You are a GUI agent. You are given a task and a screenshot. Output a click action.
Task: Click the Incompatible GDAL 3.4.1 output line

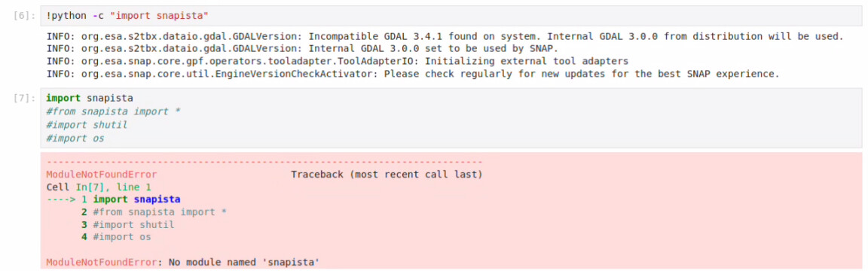[x=445, y=36]
